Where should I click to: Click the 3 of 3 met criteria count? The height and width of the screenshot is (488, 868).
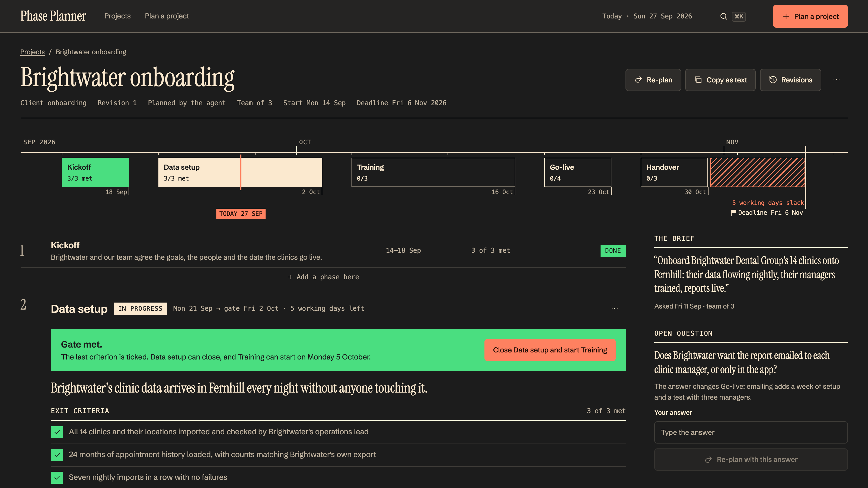tap(606, 411)
